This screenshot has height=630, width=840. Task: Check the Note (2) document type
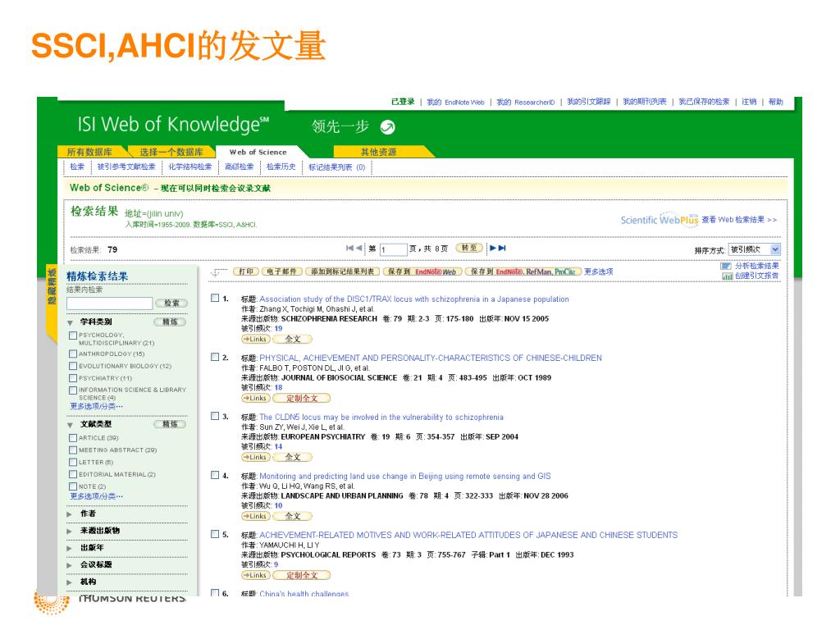tap(73, 486)
